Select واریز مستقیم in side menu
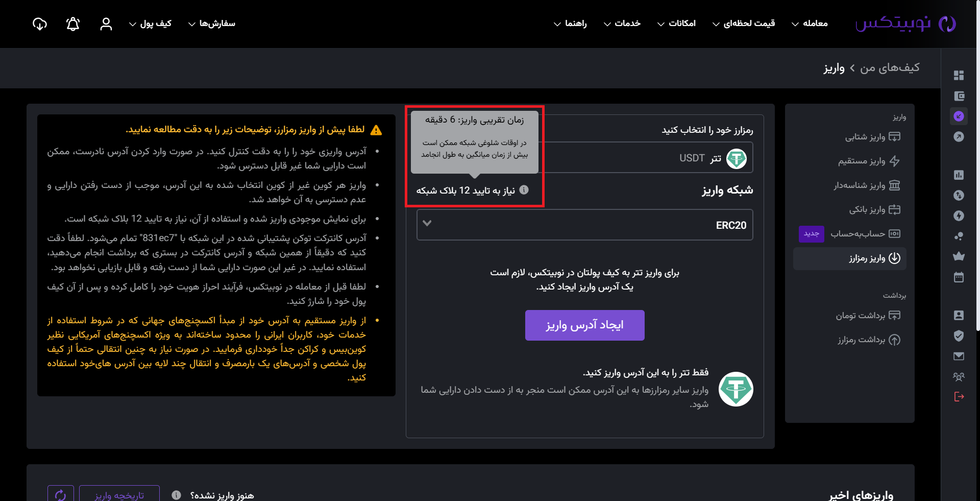This screenshot has width=980, height=501. point(869,161)
